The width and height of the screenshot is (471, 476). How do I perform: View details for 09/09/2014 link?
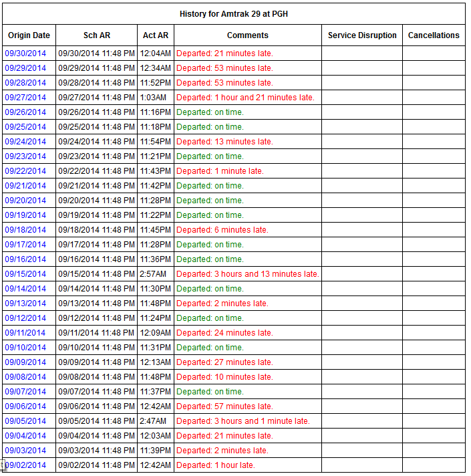tap(25, 362)
